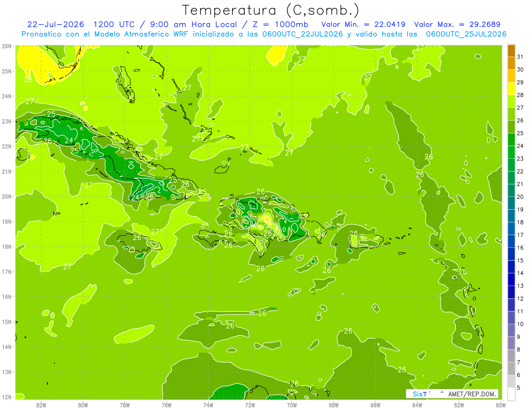
Task: Click the 80W longitude axis label
Action: [x=83, y=405]
